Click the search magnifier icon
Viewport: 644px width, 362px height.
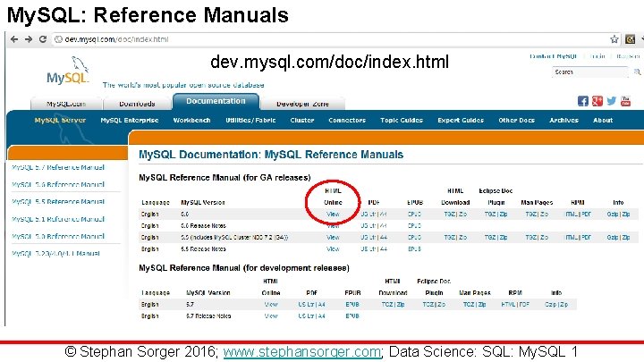point(637,72)
